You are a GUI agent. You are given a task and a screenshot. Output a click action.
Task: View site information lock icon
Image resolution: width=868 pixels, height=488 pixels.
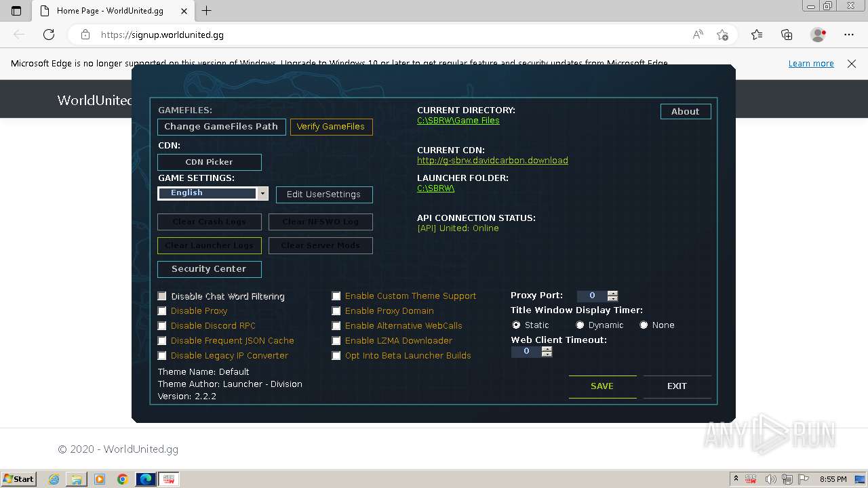(x=85, y=35)
